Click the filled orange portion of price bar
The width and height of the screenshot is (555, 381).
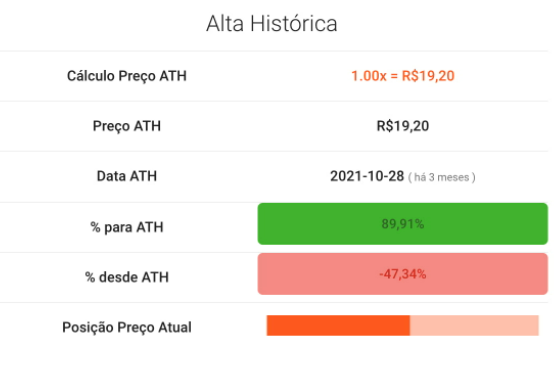tap(338, 325)
